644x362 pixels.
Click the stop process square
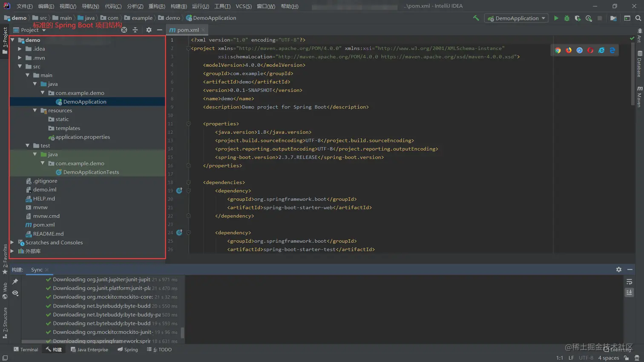coord(600,18)
